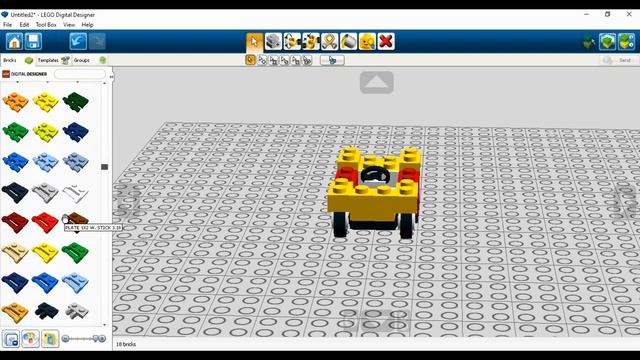Viewport: 640px width, 360px height.
Task: Choose the green plate with stick
Action: [x=76, y=252]
